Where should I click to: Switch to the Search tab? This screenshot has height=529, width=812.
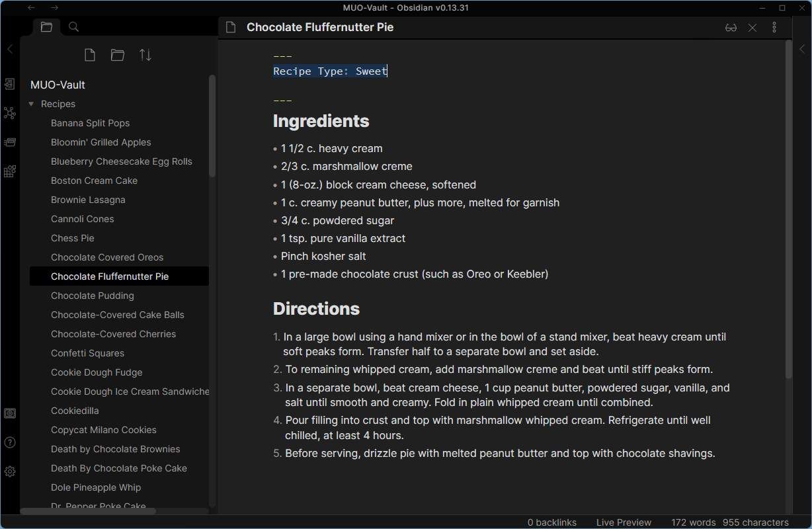[x=74, y=27]
